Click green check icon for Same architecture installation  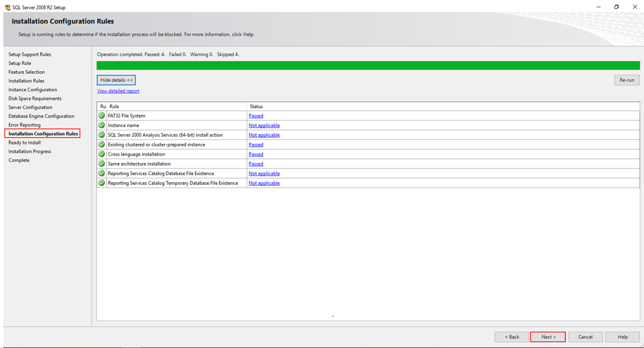pos(102,164)
